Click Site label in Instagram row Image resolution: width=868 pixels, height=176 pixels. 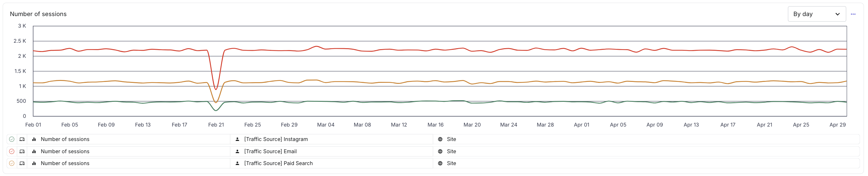point(451,139)
